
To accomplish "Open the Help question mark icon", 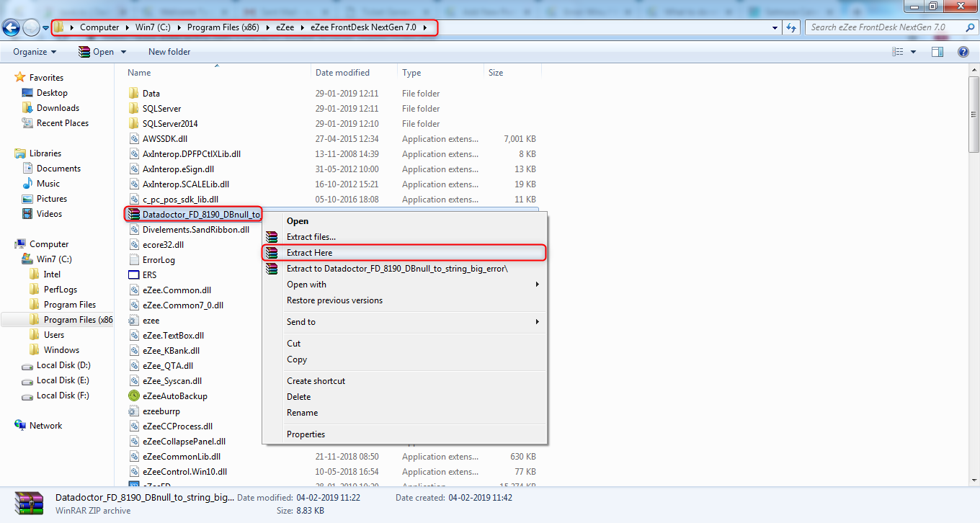I will [x=963, y=52].
